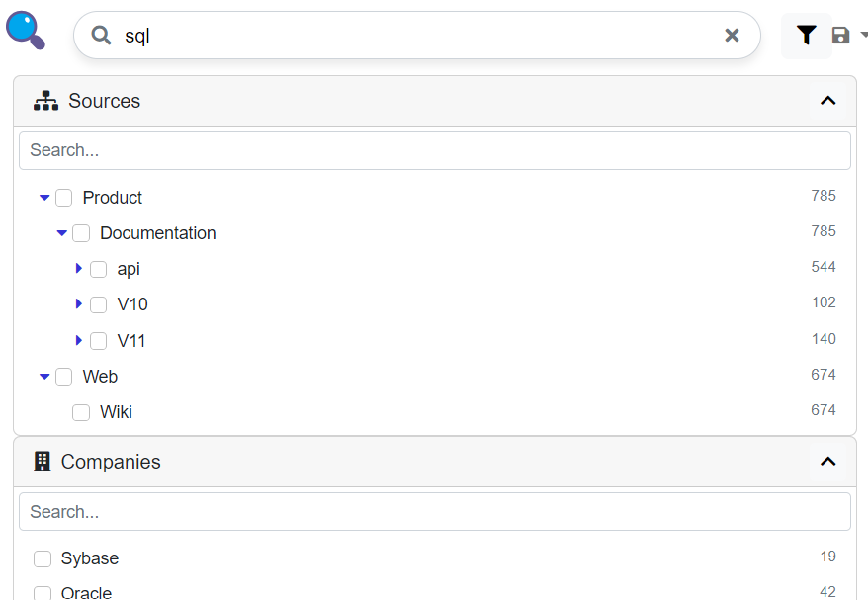This screenshot has height=600, width=868.
Task: Click the Sources hierarchy icon
Action: point(45,100)
